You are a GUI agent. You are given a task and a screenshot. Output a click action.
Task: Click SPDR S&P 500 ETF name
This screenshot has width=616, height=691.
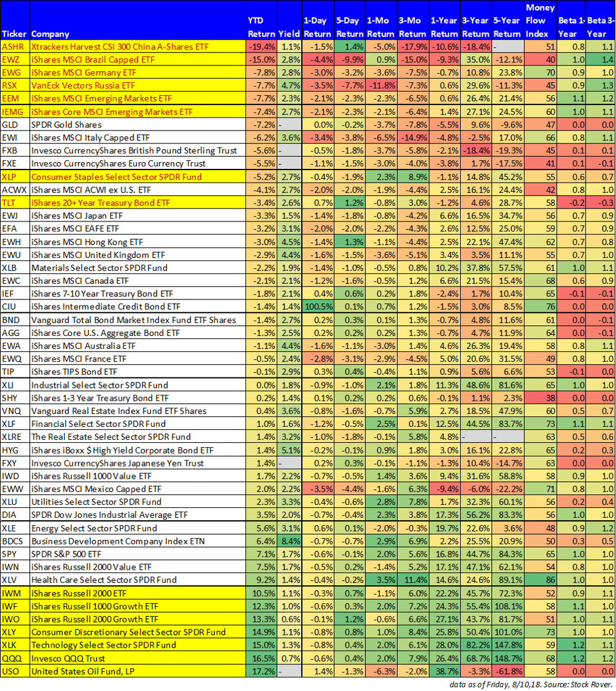66,554
